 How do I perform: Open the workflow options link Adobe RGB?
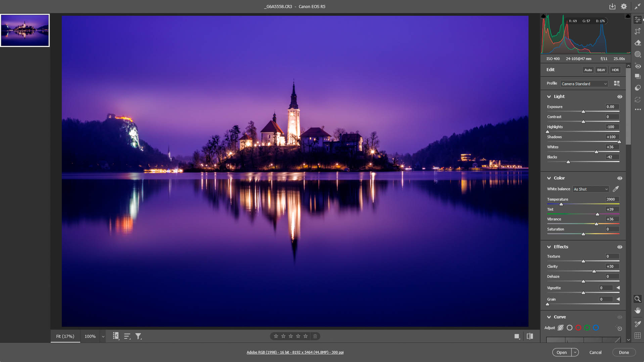[295, 352]
